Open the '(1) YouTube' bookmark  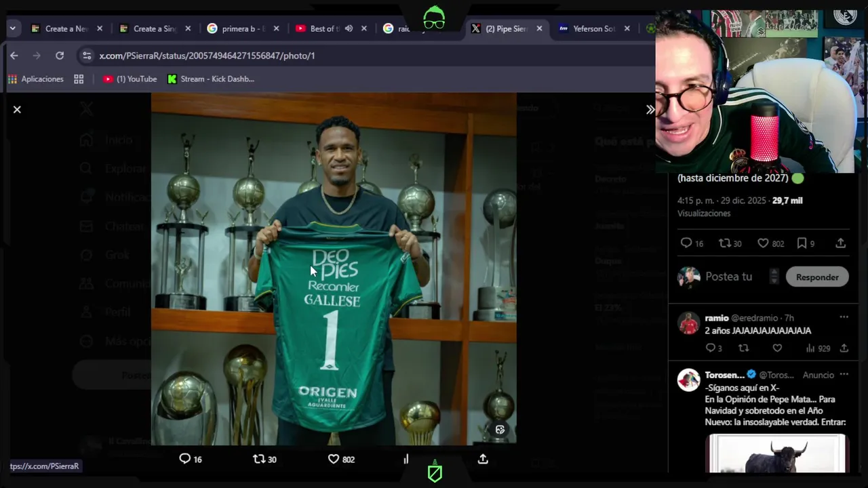[x=130, y=79]
